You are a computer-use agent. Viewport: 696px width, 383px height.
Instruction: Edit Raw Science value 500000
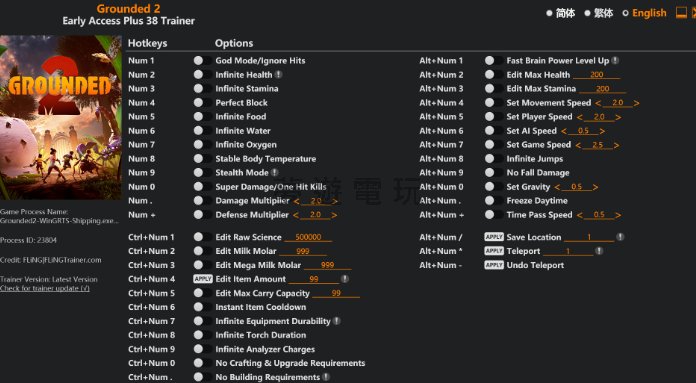click(308, 237)
